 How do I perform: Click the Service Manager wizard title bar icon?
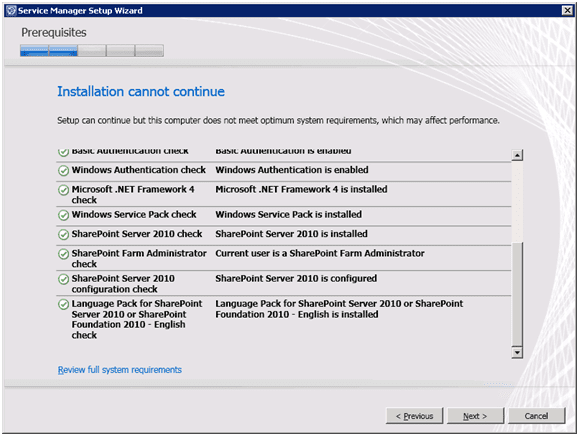pyautogui.click(x=11, y=10)
